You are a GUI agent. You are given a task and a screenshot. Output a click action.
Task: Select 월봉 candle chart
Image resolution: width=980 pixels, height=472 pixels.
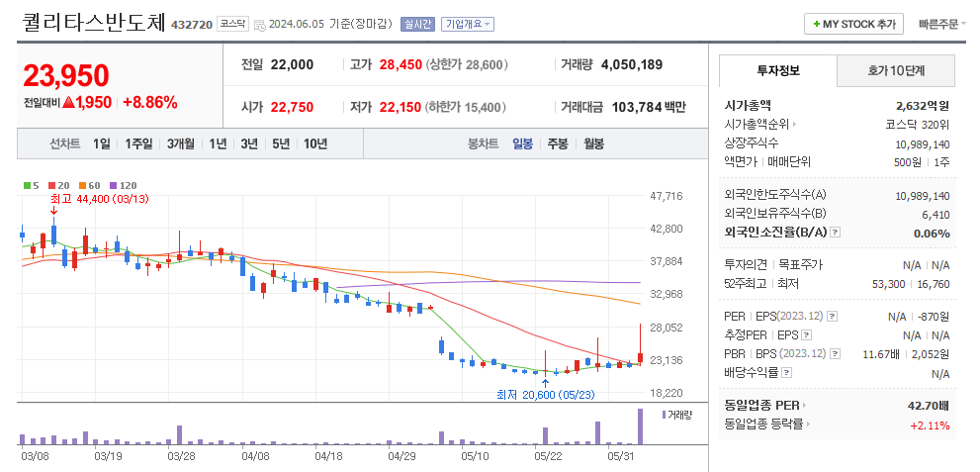pos(593,143)
